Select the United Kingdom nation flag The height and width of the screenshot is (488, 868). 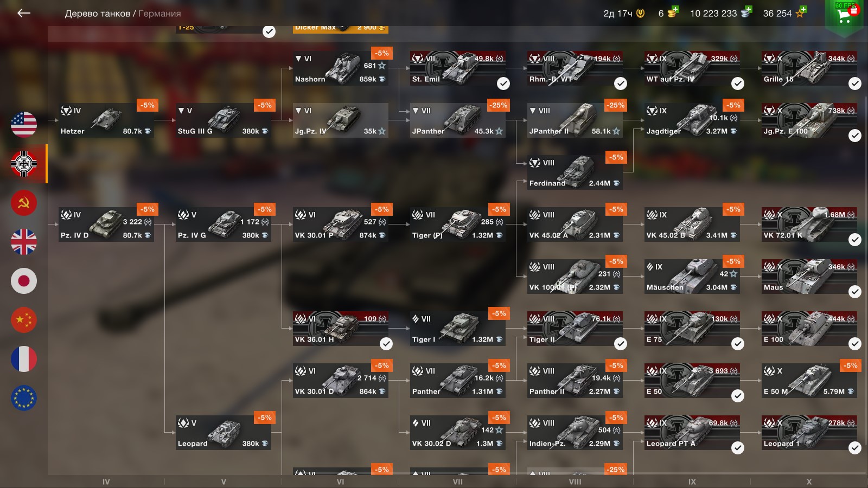click(24, 242)
